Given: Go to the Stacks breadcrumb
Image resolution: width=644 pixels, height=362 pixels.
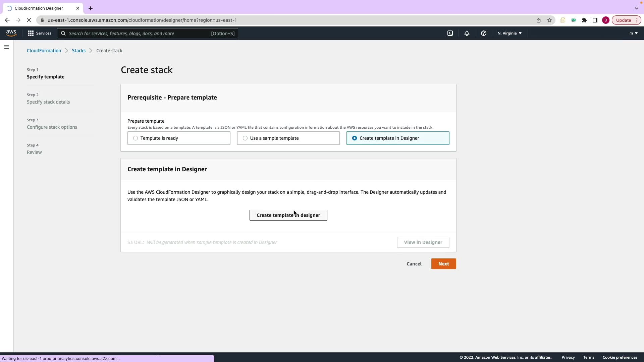Looking at the screenshot, I should tap(78, 51).
